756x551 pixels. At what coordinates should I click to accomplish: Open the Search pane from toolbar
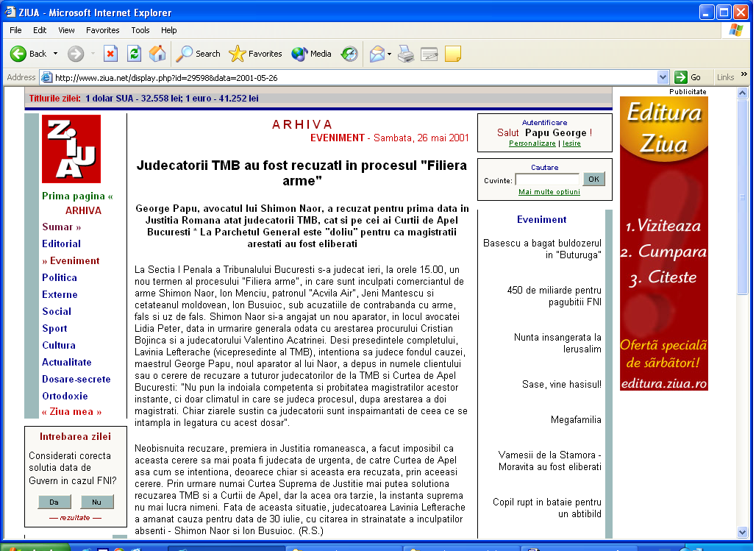[198, 54]
